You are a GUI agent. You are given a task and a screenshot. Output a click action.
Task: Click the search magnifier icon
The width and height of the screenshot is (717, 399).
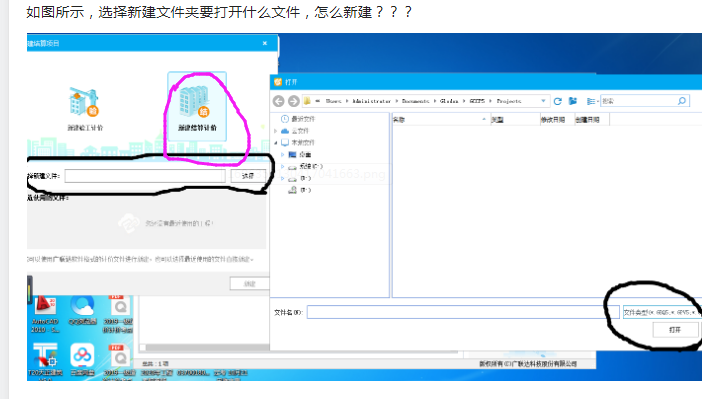click(x=681, y=101)
